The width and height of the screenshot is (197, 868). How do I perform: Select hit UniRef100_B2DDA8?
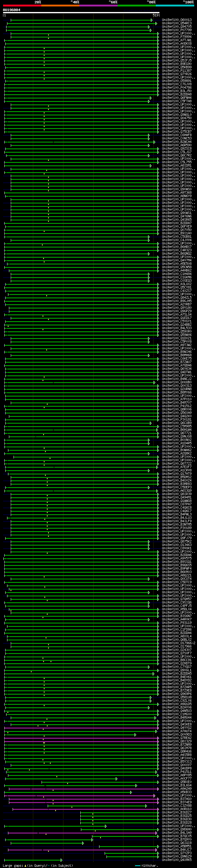point(177,94)
